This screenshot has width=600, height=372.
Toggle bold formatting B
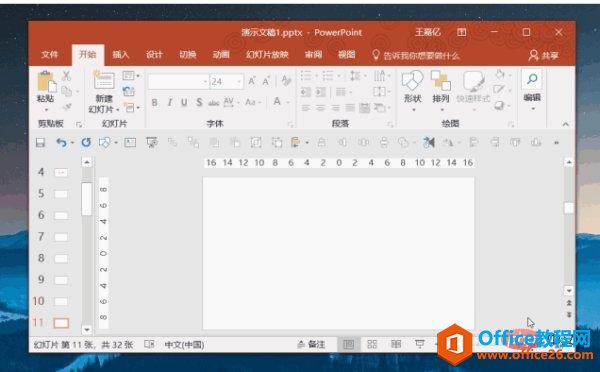pos(154,102)
